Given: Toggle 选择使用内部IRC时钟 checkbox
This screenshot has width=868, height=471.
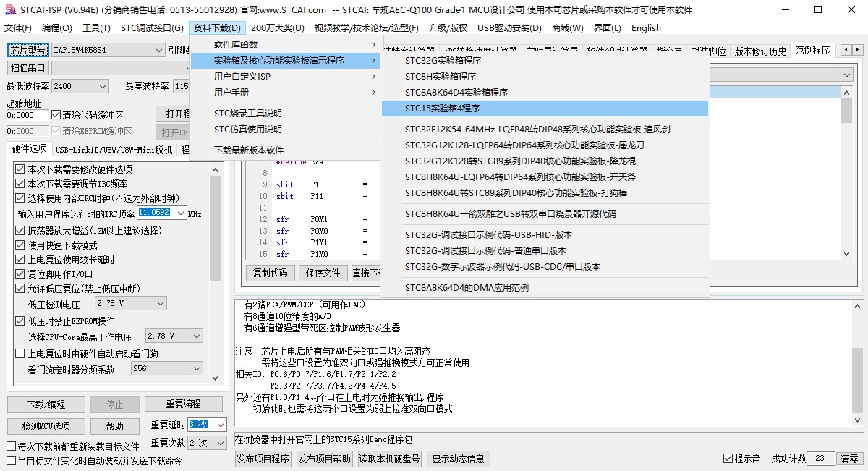Looking at the screenshot, I should pos(20,198).
